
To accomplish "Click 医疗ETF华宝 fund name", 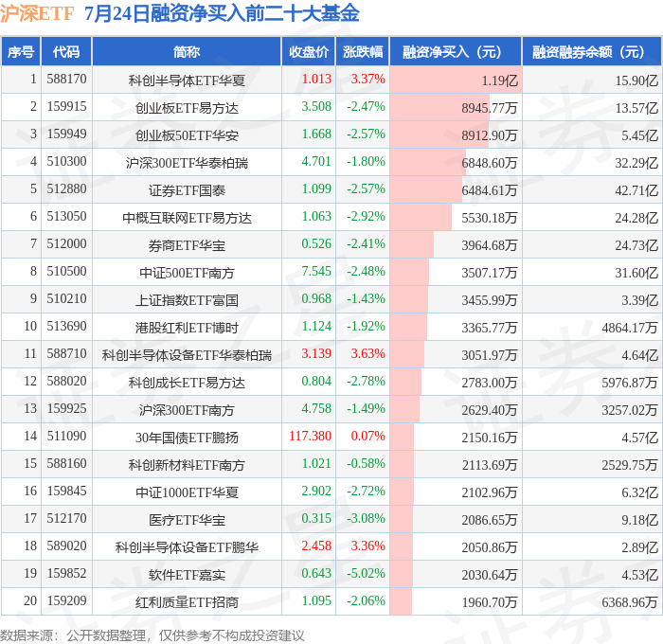I will [x=187, y=520].
